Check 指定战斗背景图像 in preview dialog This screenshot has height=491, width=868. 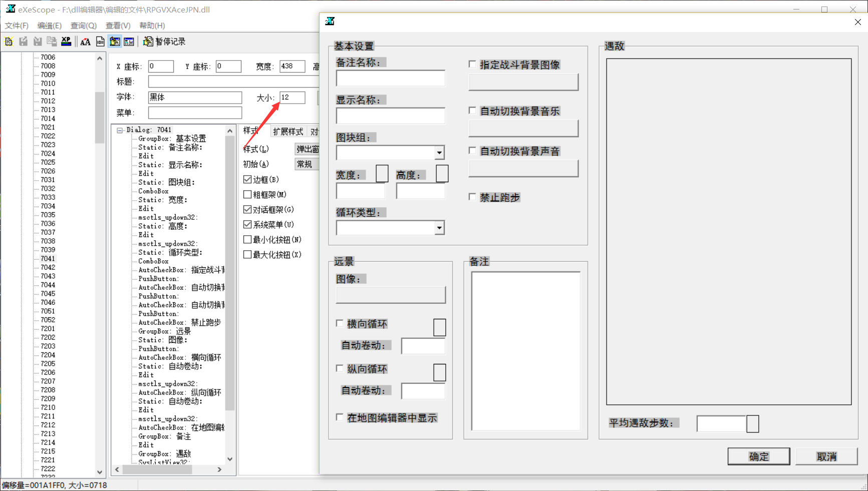pos(472,64)
